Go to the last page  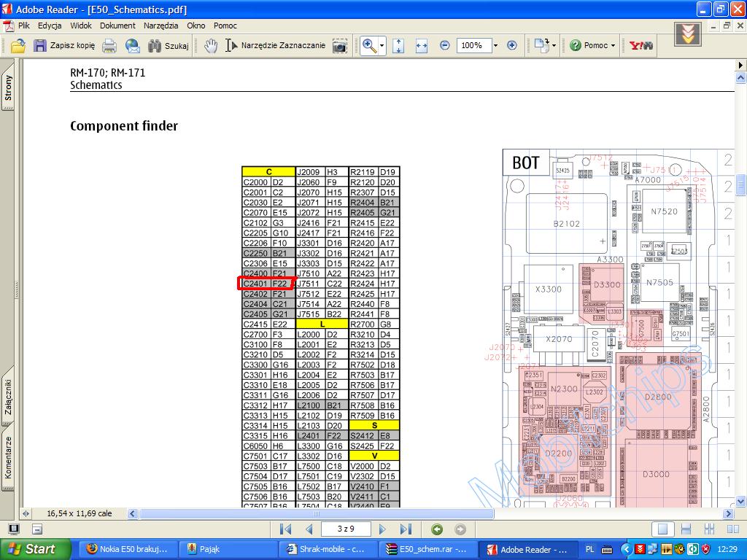[406, 529]
